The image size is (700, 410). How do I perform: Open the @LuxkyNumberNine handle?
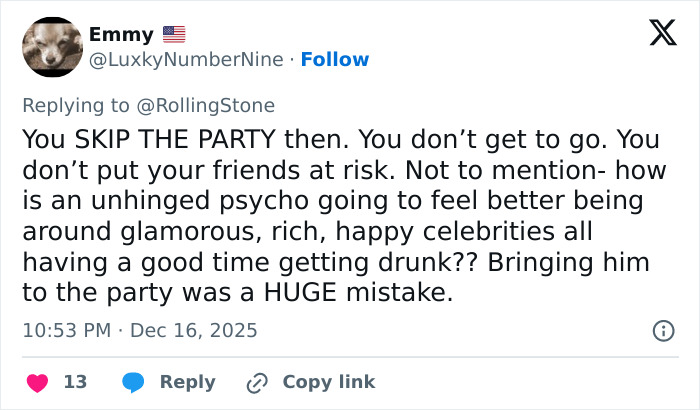tap(186, 59)
